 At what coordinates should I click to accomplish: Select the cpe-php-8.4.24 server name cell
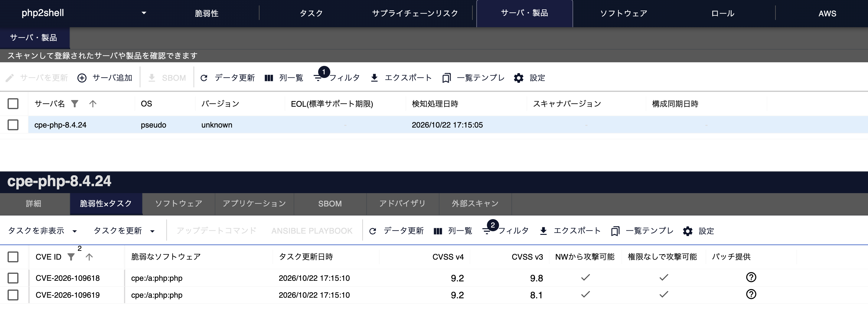pos(60,125)
